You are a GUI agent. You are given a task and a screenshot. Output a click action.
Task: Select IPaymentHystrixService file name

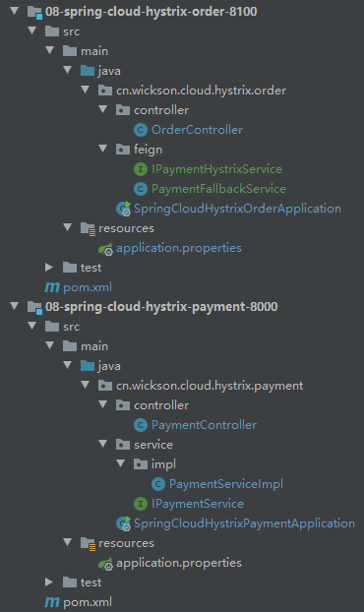pos(216,169)
